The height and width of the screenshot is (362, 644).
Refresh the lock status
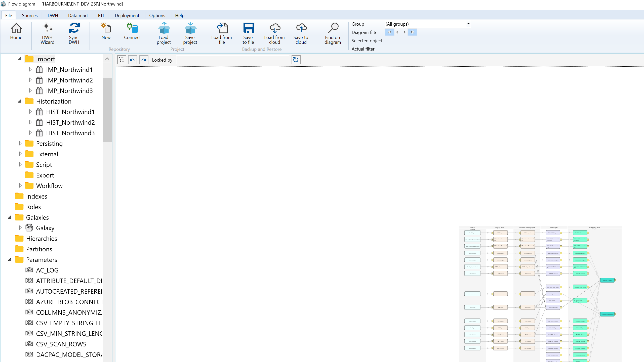point(296,60)
